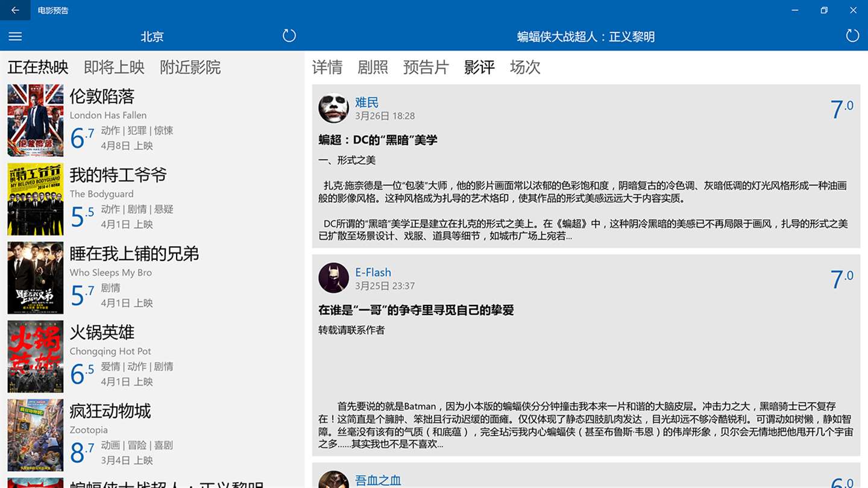Click the genre line 爱情 | 动作 | 剧情
868x488 pixels.
pyautogui.click(x=137, y=366)
